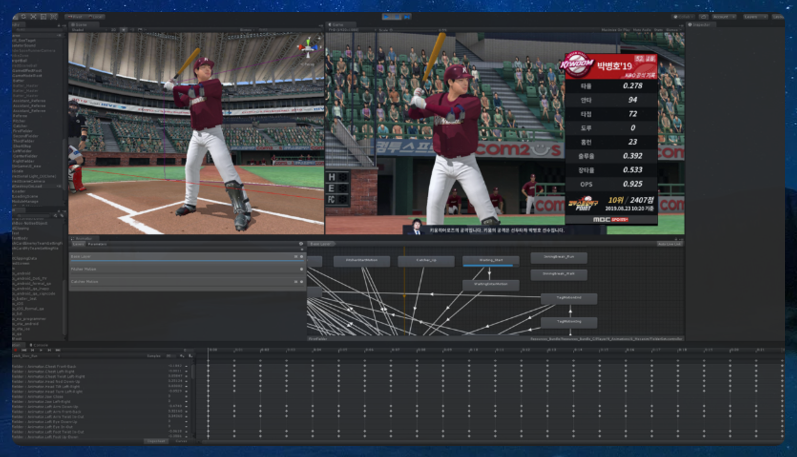Click the Auto Live Link button

[669, 244]
